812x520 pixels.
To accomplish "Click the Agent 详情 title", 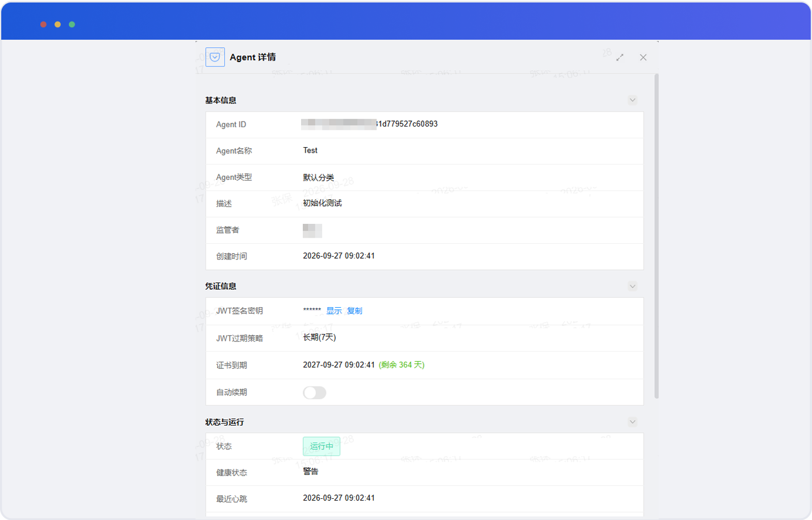I will click(x=253, y=57).
